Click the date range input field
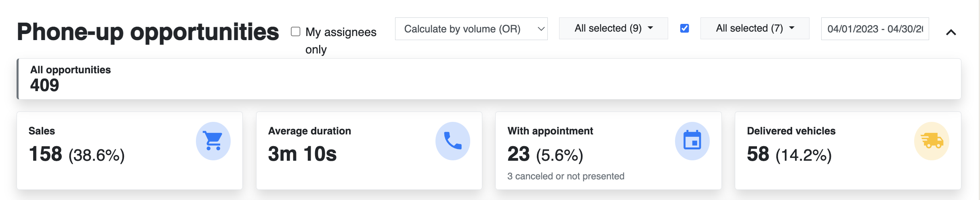The width and height of the screenshot is (980, 200). coord(875,29)
